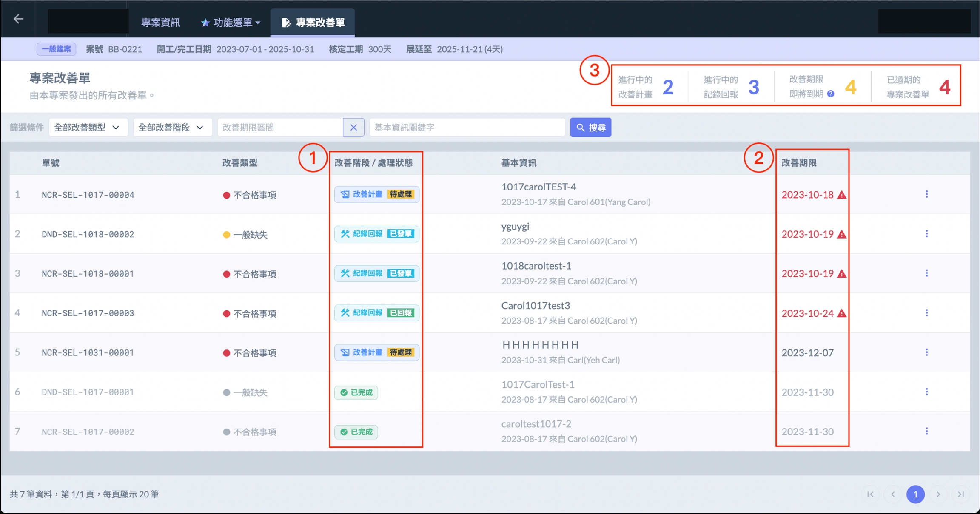Image resolution: width=980 pixels, height=514 pixels.
Task: Open more options for NCR-SEL-1017-00004 row
Action: point(926,194)
